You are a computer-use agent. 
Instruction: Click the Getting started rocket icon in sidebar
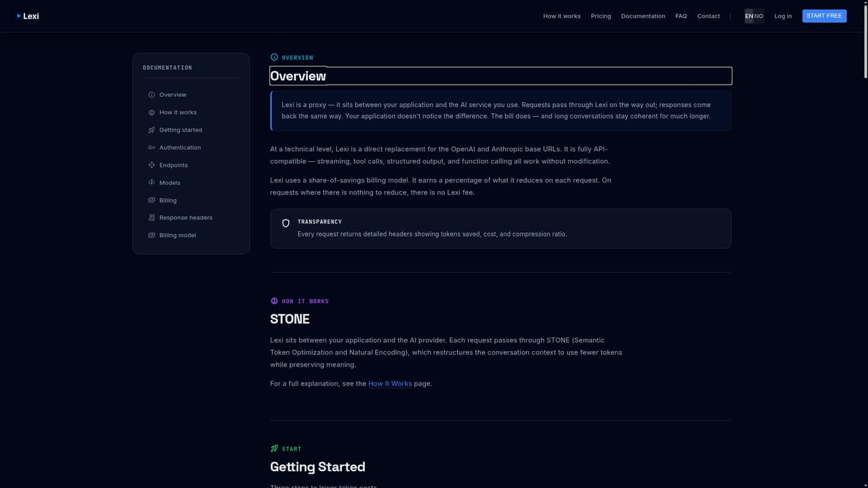tap(152, 130)
